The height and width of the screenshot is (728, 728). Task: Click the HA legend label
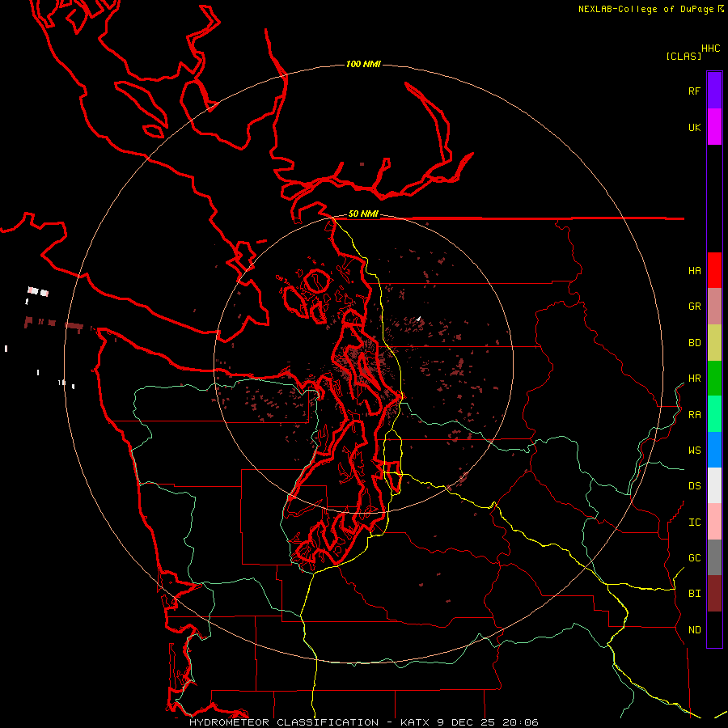click(695, 271)
